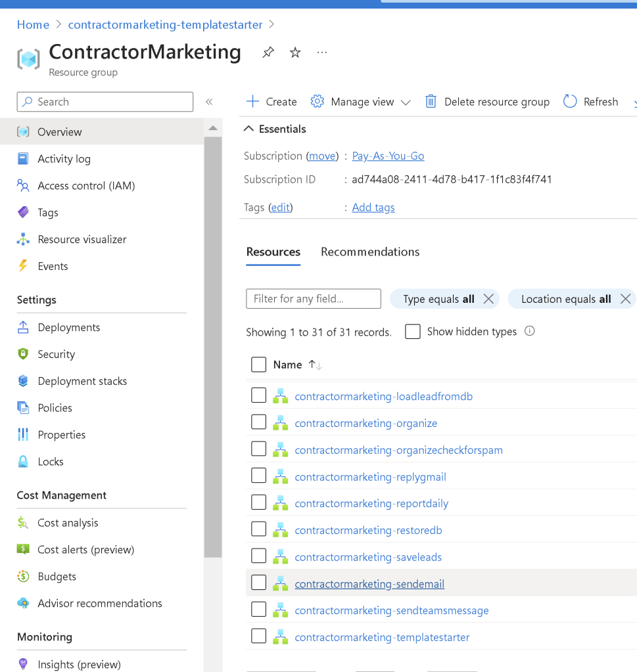Remove the Location equals all filter
The height and width of the screenshot is (672, 637).
625,299
